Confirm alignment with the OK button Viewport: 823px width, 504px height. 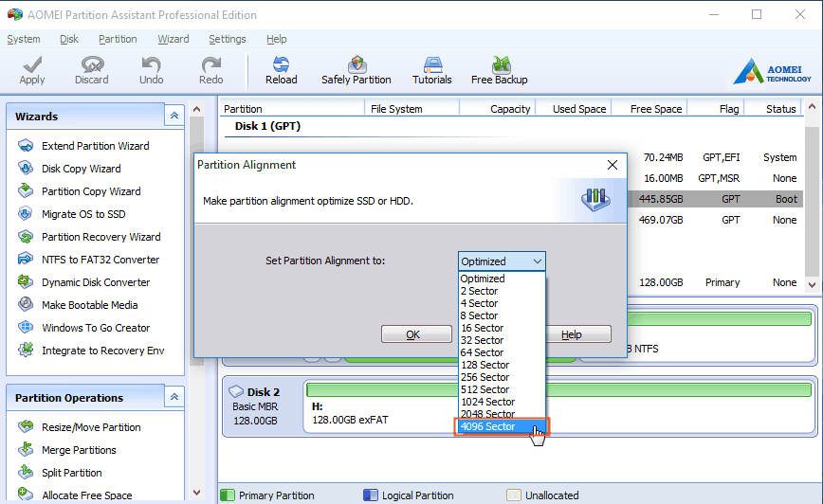[416, 334]
